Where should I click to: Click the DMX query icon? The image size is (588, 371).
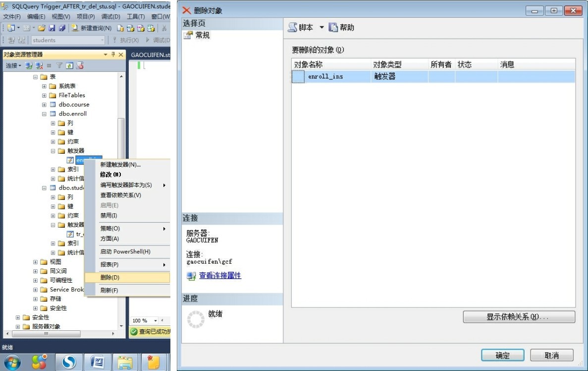click(141, 28)
